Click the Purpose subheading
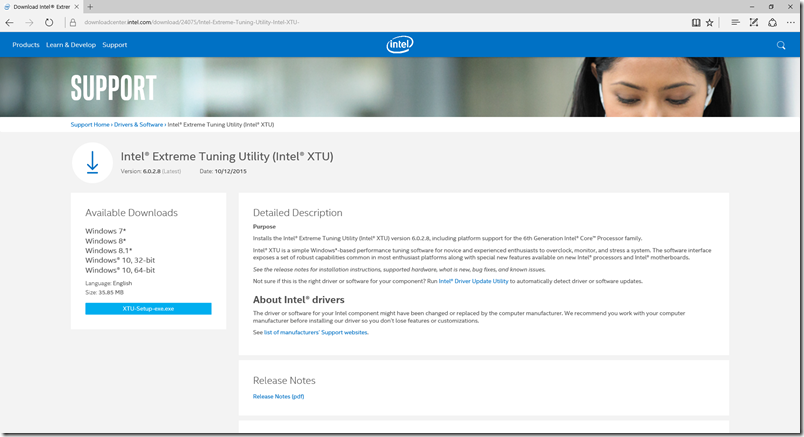 click(x=264, y=227)
